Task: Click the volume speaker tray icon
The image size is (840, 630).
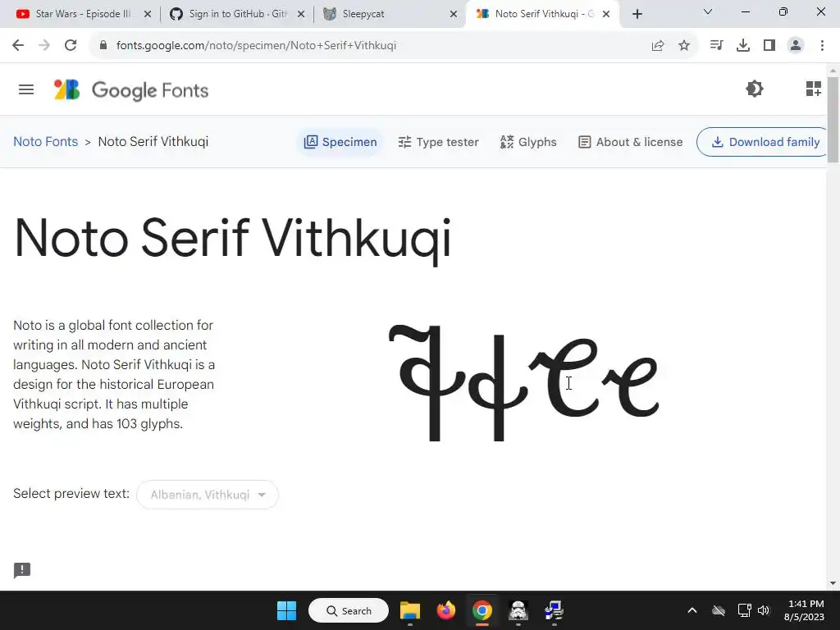Action: click(x=764, y=610)
